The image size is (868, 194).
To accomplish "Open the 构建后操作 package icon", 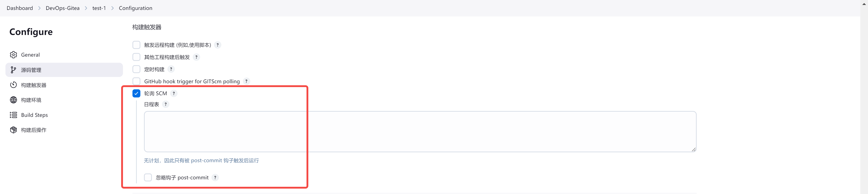I will tap(14, 130).
